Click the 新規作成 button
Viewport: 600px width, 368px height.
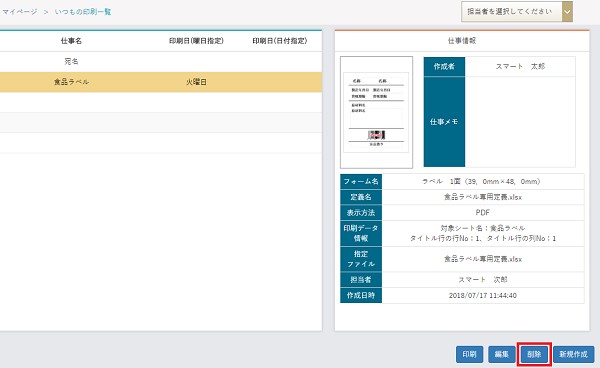(573, 354)
